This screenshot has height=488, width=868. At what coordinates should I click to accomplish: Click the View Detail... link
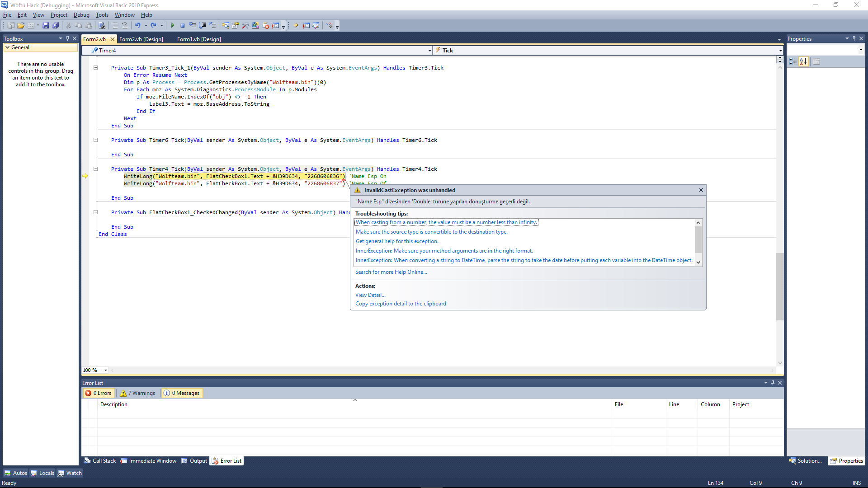point(370,295)
